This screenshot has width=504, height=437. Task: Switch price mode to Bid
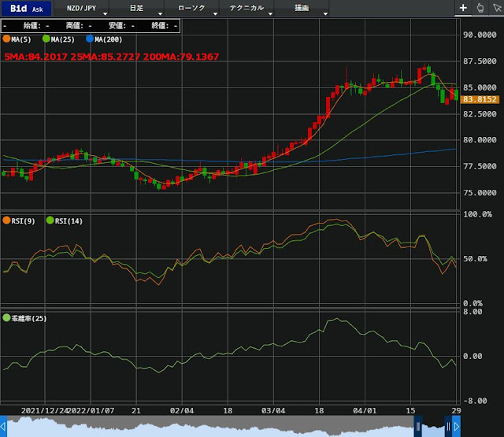[18, 9]
